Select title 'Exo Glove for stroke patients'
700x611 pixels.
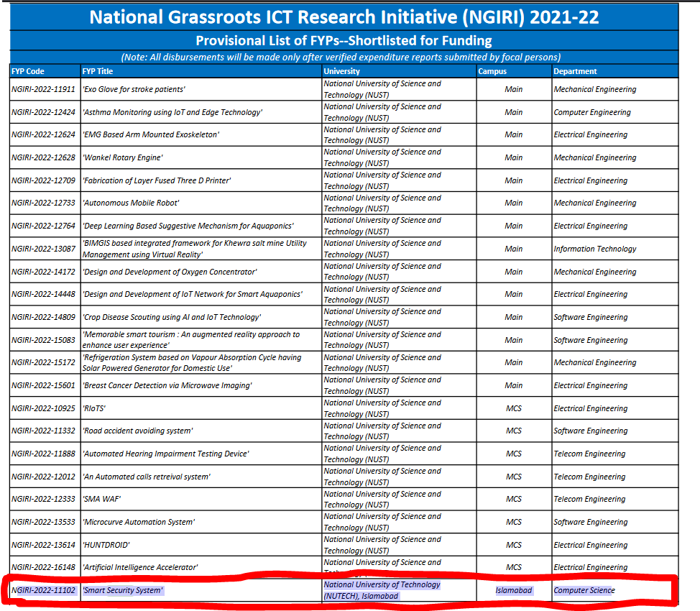(x=134, y=89)
